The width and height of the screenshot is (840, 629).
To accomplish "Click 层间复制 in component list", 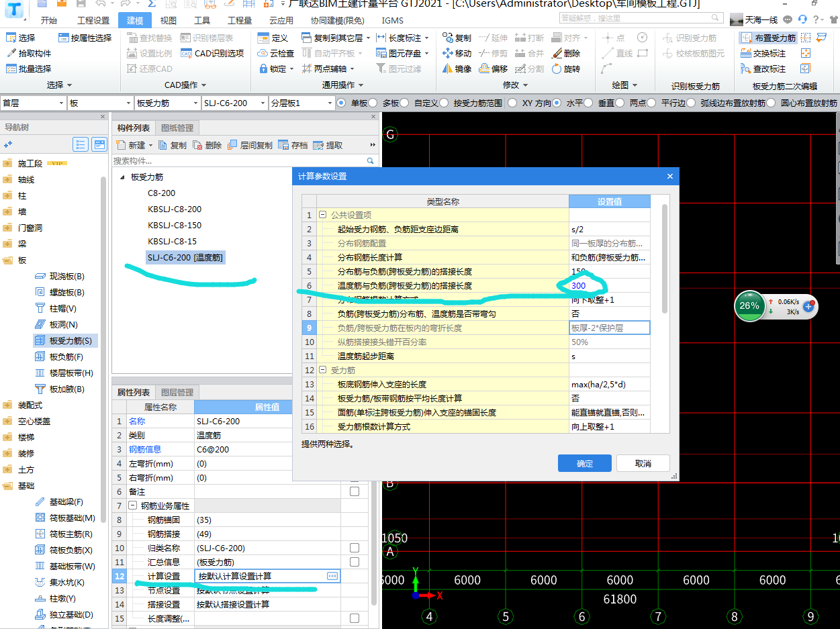I will (x=250, y=145).
